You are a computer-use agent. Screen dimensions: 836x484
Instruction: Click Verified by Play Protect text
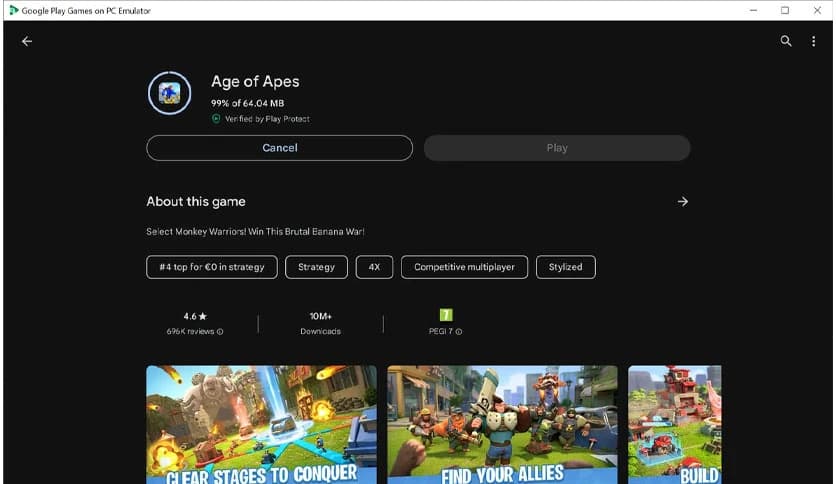(x=267, y=119)
